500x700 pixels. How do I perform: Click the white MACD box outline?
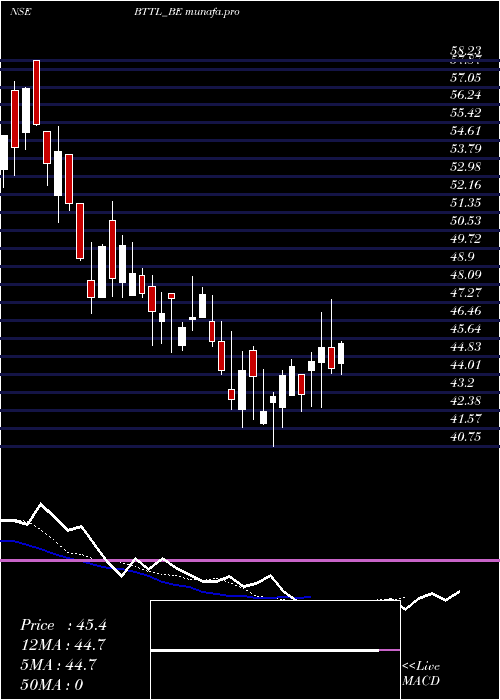coord(275,650)
